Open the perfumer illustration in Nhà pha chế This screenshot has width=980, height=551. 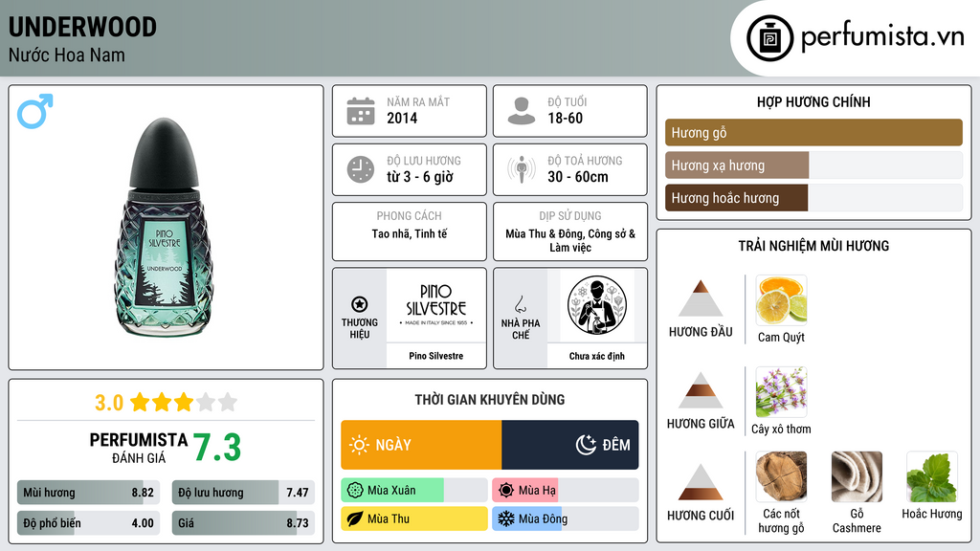tap(597, 305)
